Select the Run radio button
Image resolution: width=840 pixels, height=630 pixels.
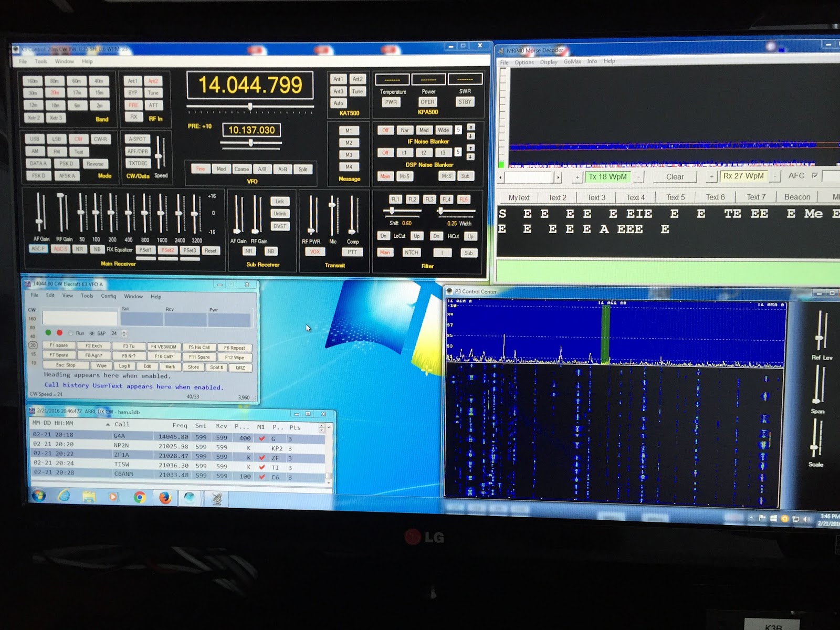click(71, 333)
